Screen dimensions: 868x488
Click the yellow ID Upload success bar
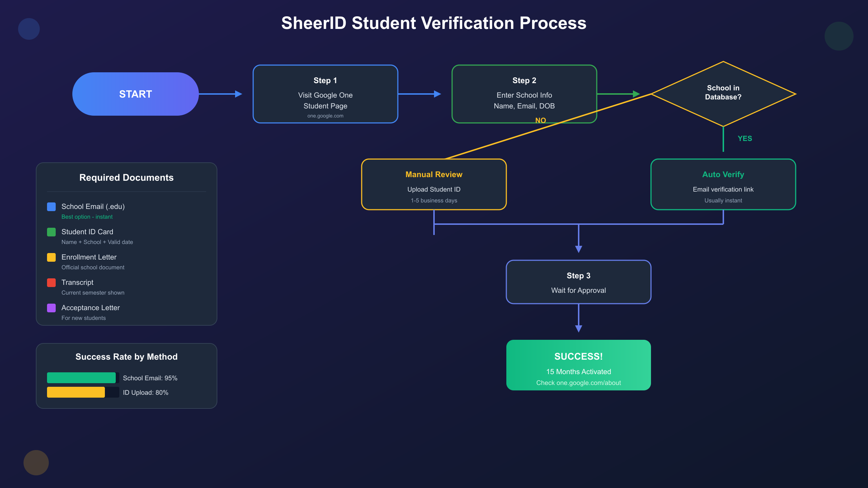tap(76, 392)
